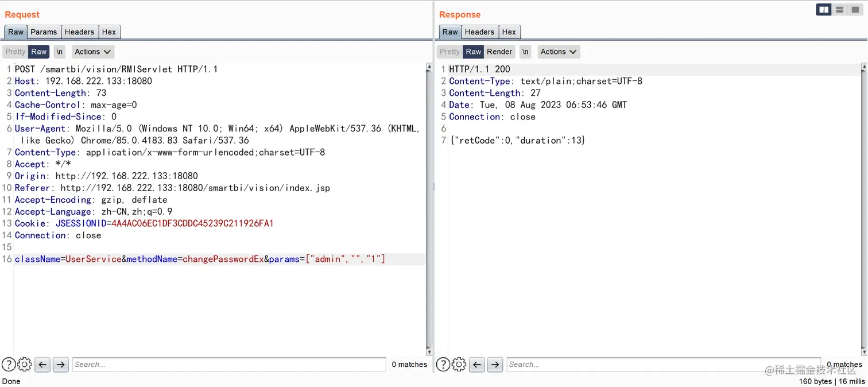Image resolution: width=868 pixels, height=387 pixels.
Task: Click the Accept-Encoding header line
Action: click(91, 200)
